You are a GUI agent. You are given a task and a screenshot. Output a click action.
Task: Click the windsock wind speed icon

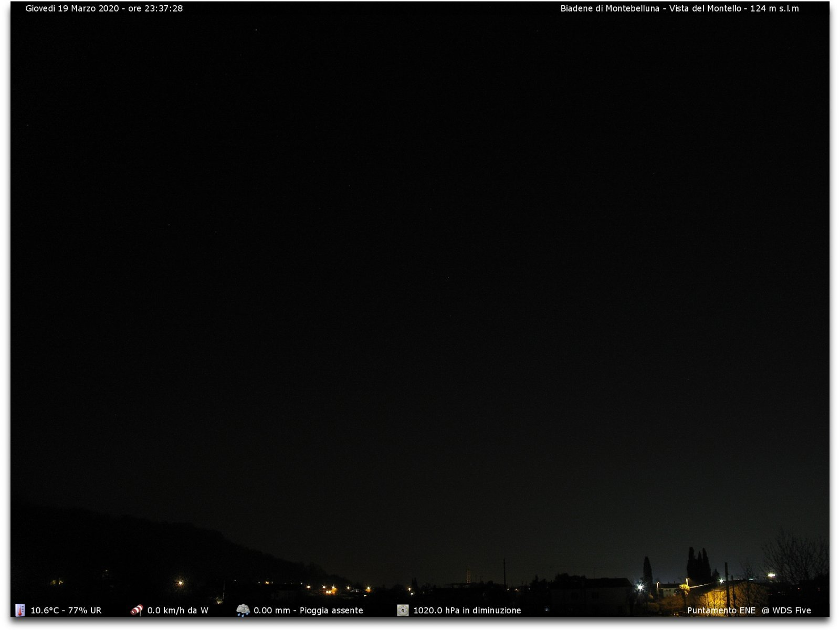(x=136, y=610)
